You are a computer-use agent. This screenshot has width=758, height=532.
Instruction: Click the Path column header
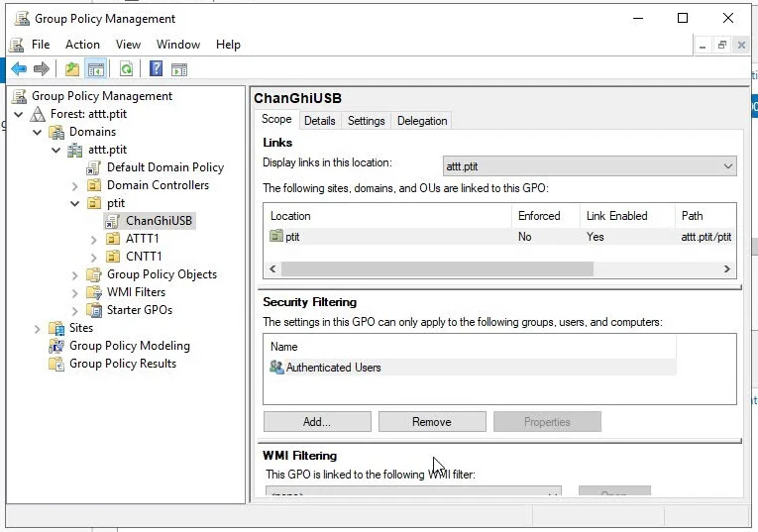point(705,216)
